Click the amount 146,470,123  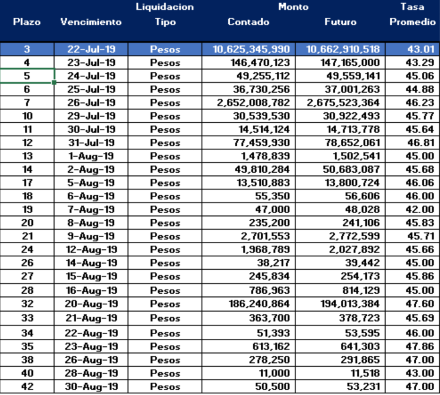(248, 62)
